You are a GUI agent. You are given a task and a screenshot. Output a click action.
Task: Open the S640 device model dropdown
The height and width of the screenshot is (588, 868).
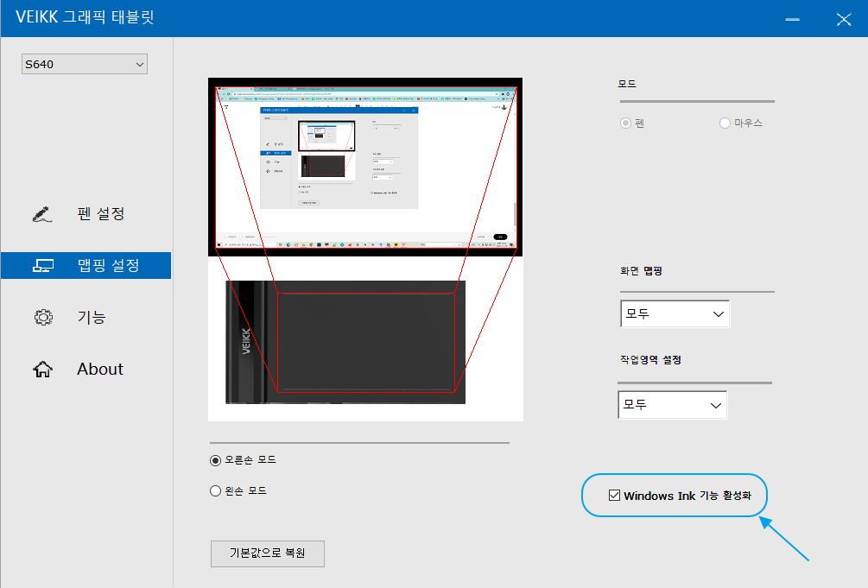coord(84,64)
